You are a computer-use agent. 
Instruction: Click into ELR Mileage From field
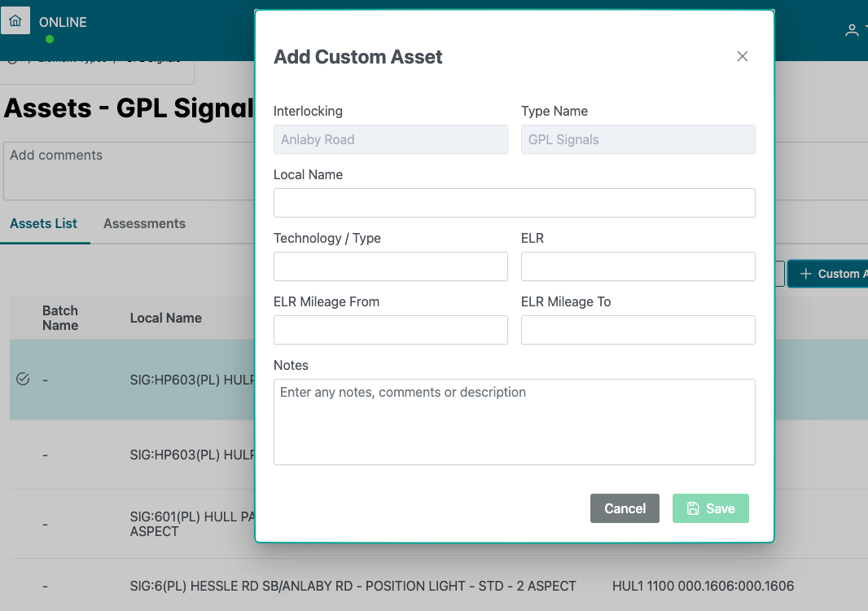[x=390, y=330]
